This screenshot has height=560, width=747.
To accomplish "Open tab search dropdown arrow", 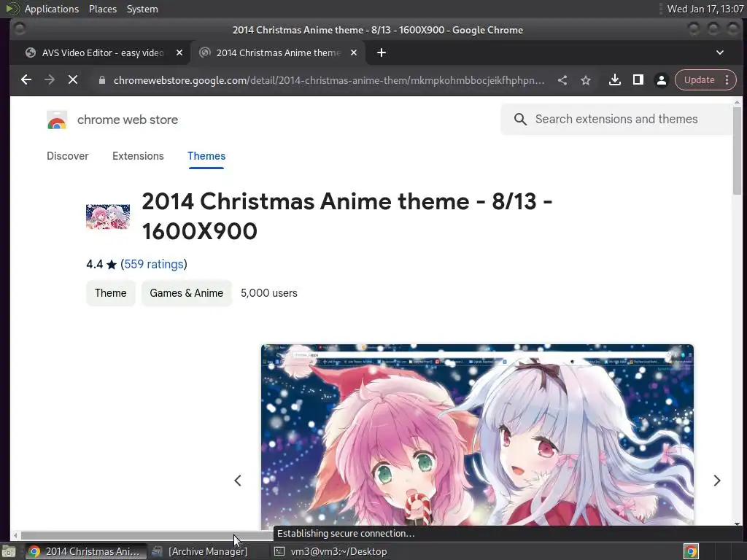I will click(720, 52).
